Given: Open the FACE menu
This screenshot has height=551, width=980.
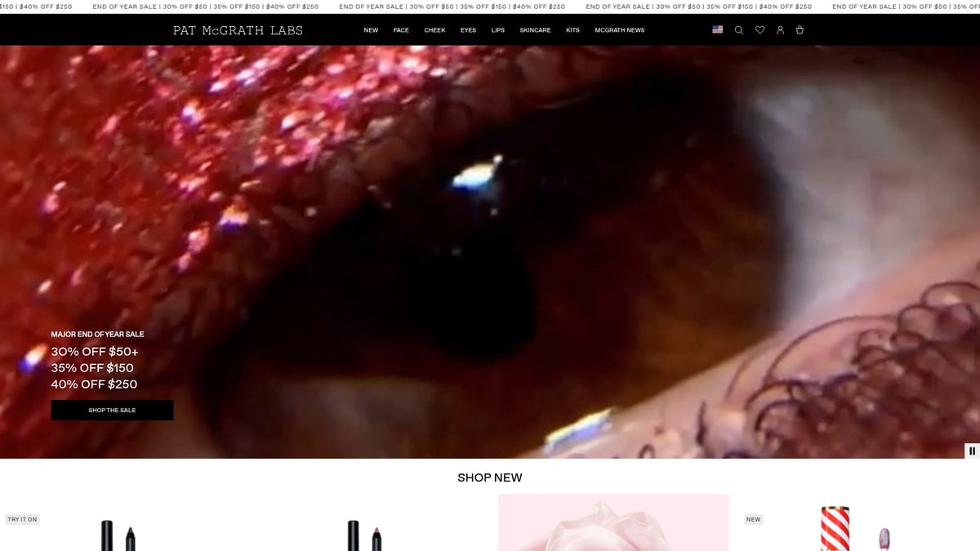Looking at the screenshot, I should click(401, 30).
